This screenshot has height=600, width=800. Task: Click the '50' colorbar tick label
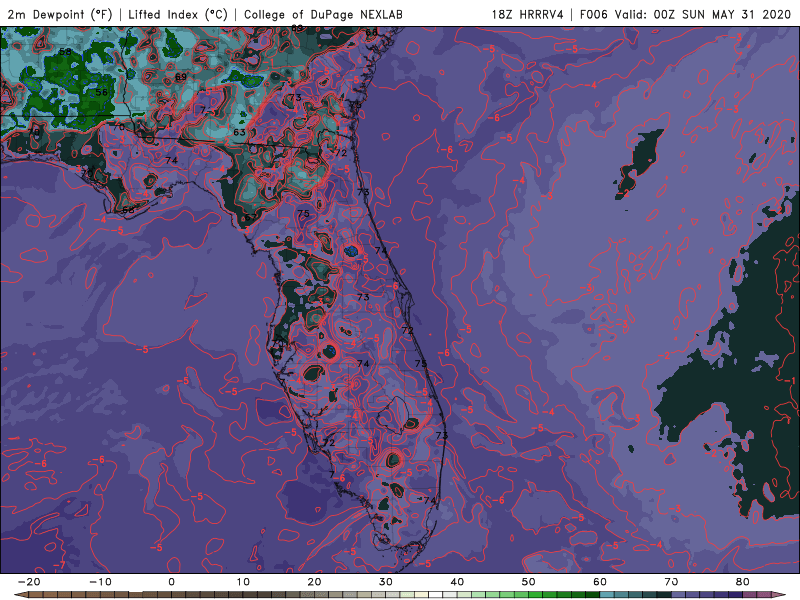click(x=529, y=582)
